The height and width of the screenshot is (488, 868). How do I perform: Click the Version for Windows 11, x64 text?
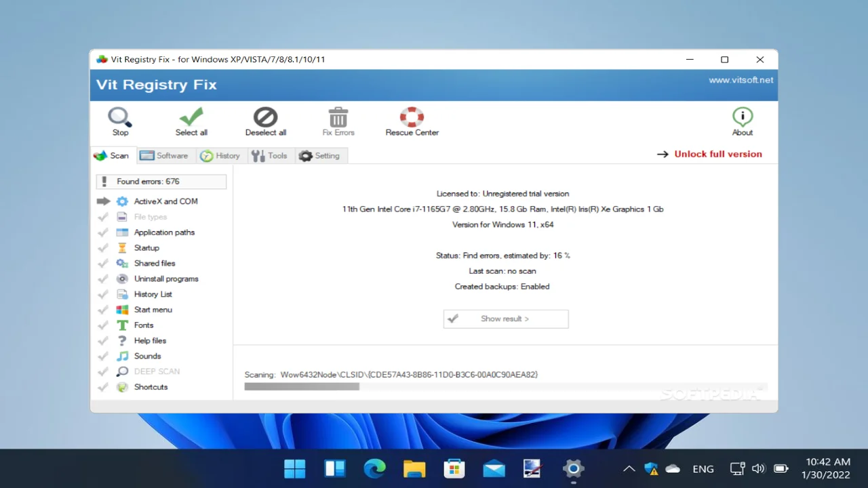(x=502, y=224)
